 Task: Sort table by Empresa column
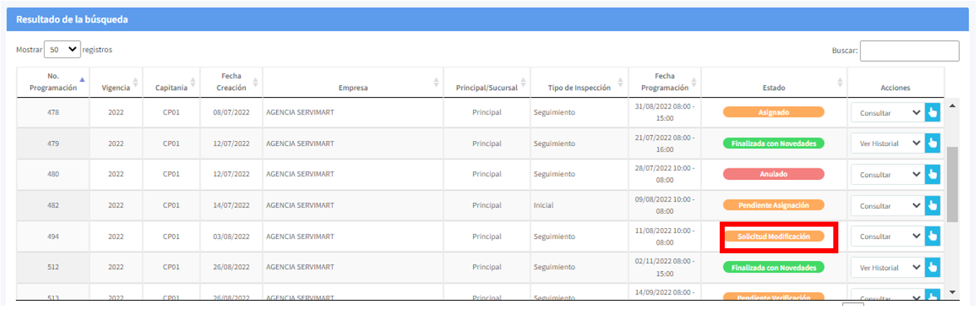pyautogui.click(x=353, y=88)
